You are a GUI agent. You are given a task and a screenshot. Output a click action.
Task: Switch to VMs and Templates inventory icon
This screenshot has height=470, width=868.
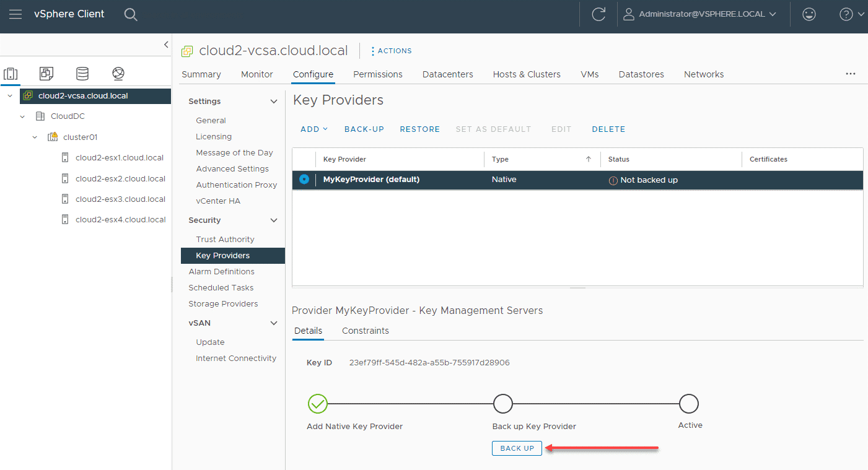point(46,74)
